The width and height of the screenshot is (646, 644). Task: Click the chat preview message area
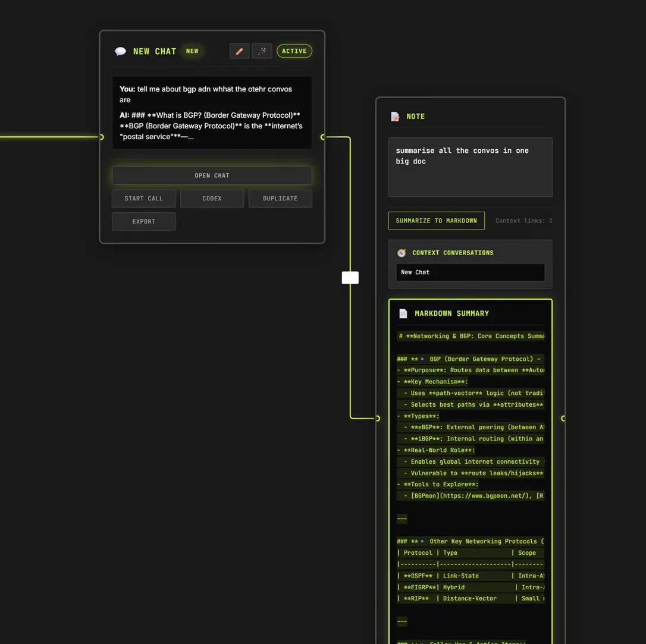tap(212, 113)
